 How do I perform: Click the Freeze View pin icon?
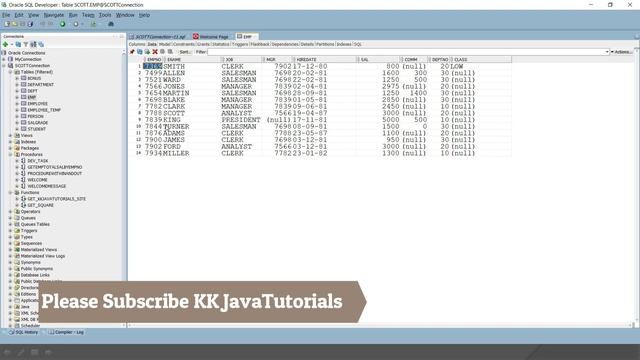pyautogui.click(x=132, y=52)
